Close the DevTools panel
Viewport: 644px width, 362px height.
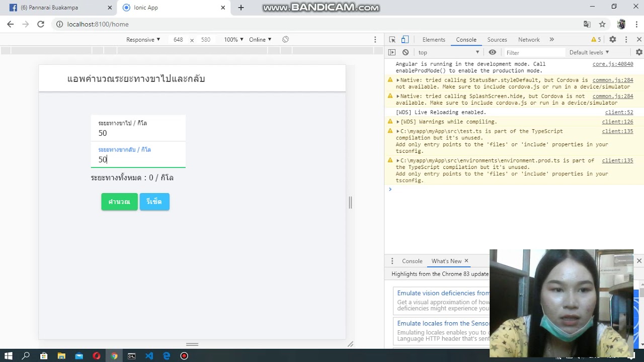639,39
